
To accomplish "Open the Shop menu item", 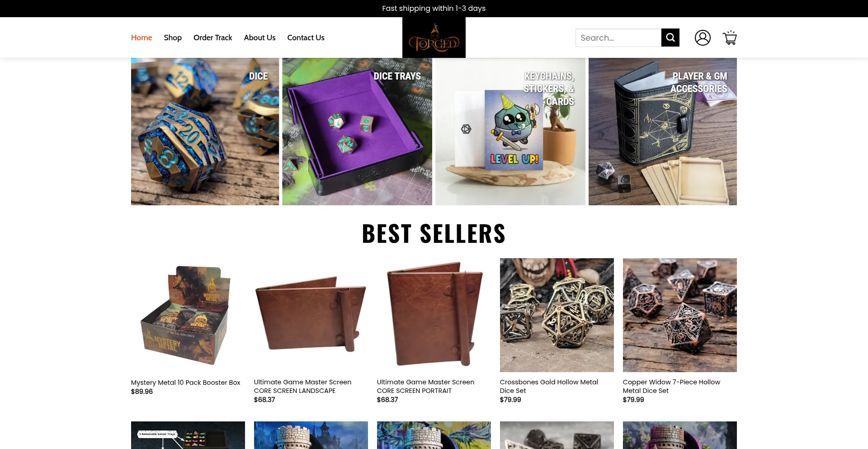I will (173, 38).
